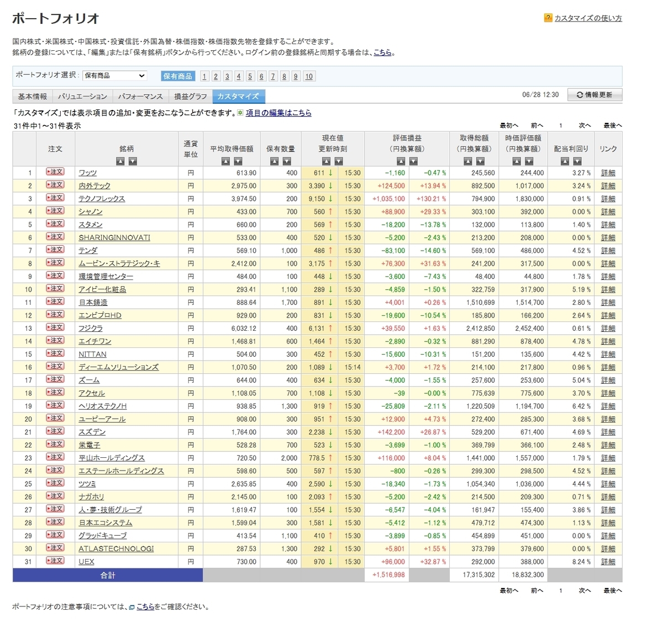Sort 配当利回り column ascending
The width and height of the screenshot is (663, 644).
pyautogui.click(x=565, y=161)
